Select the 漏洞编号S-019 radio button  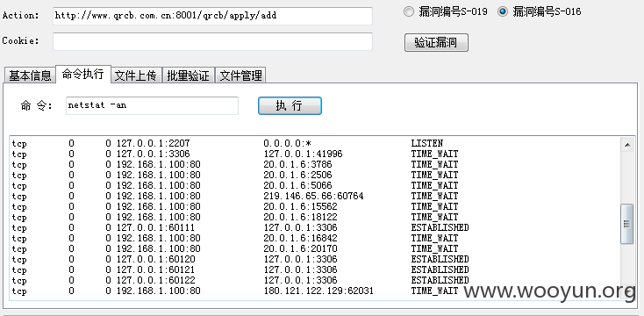click(409, 11)
